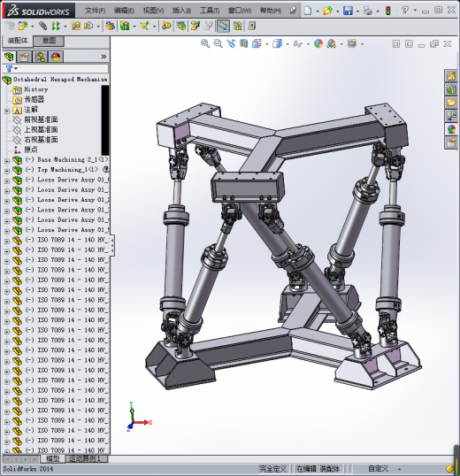Open the PropertyManager tab icon

(x=24, y=57)
